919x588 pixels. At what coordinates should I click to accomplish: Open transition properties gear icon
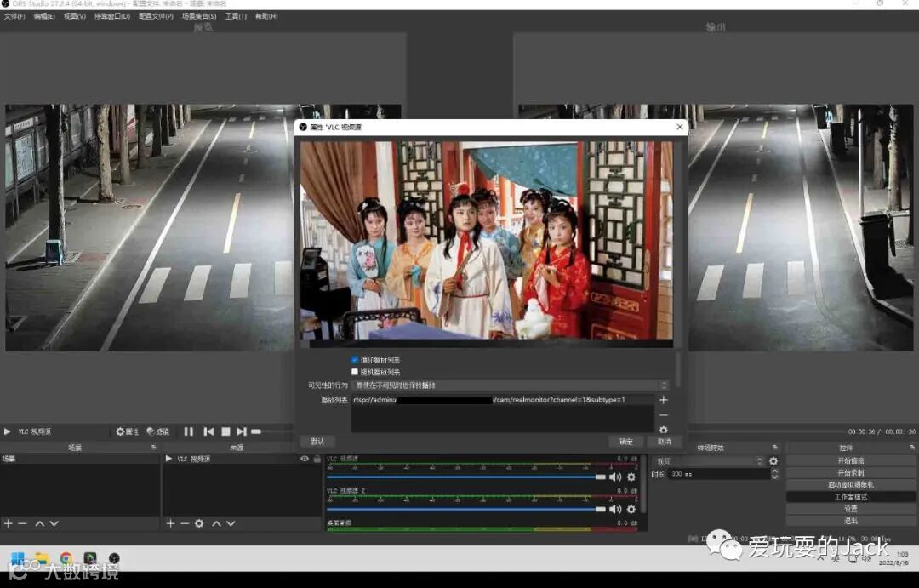click(773, 461)
